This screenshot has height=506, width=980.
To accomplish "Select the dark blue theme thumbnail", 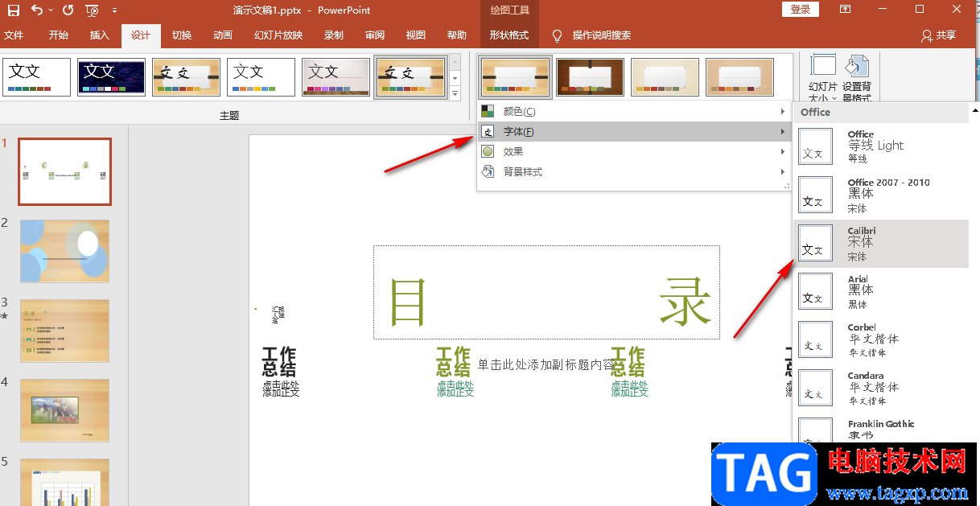I will click(111, 77).
